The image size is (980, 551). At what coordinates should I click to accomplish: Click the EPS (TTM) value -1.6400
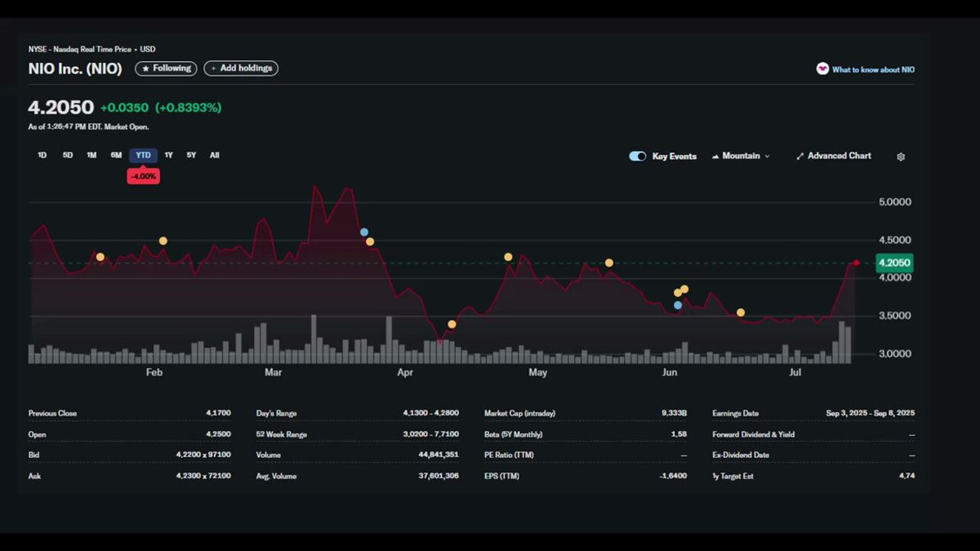[x=673, y=476]
